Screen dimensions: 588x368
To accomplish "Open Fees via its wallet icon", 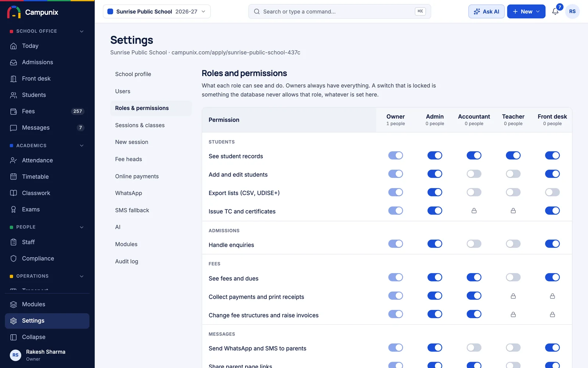I will point(14,111).
